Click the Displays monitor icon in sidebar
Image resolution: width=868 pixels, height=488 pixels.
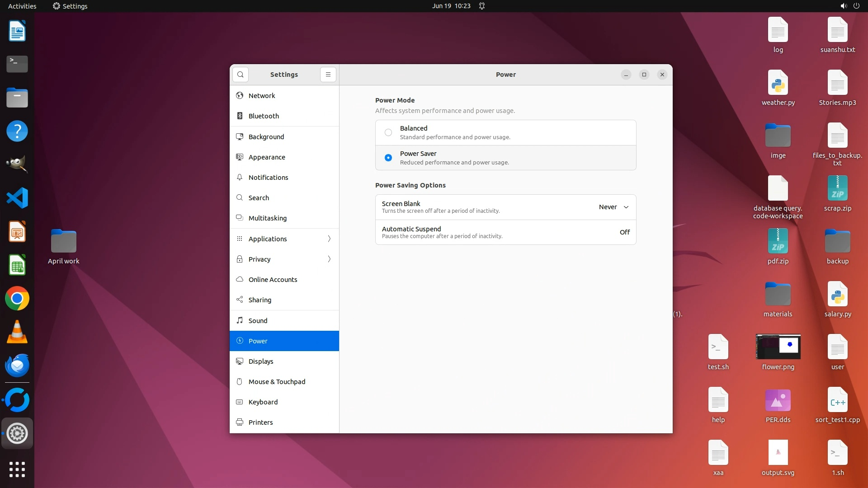coord(240,361)
